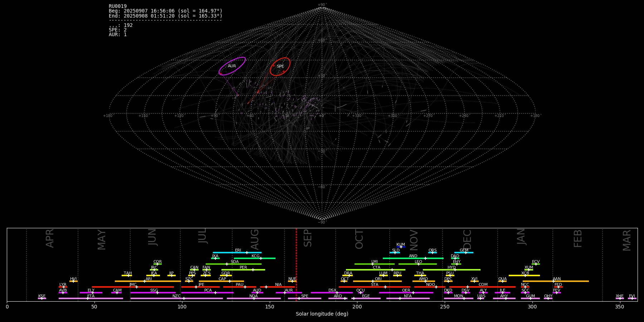Click the KSE shower label
Image resolution: width=644 pixels, height=322 pixels.
42,296
